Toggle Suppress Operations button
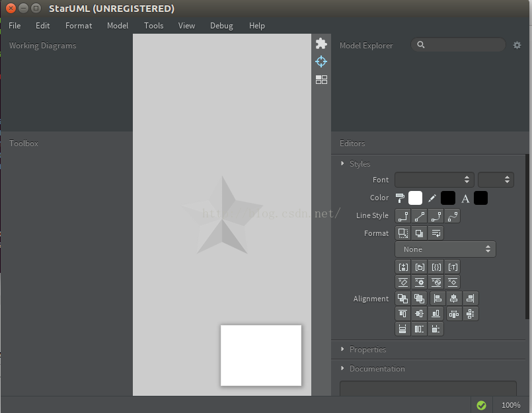The height and width of the screenshot is (413, 532). pos(420,282)
